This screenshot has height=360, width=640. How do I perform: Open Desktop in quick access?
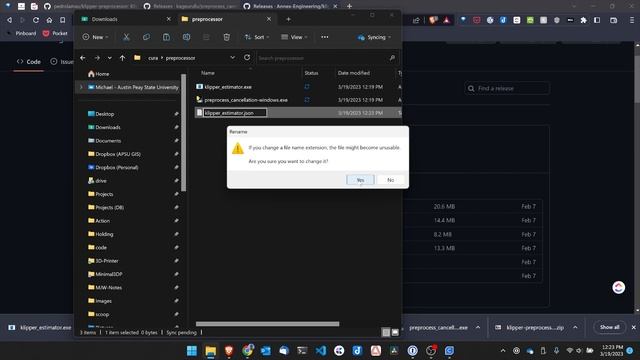pyautogui.click(x=101, y=114)
